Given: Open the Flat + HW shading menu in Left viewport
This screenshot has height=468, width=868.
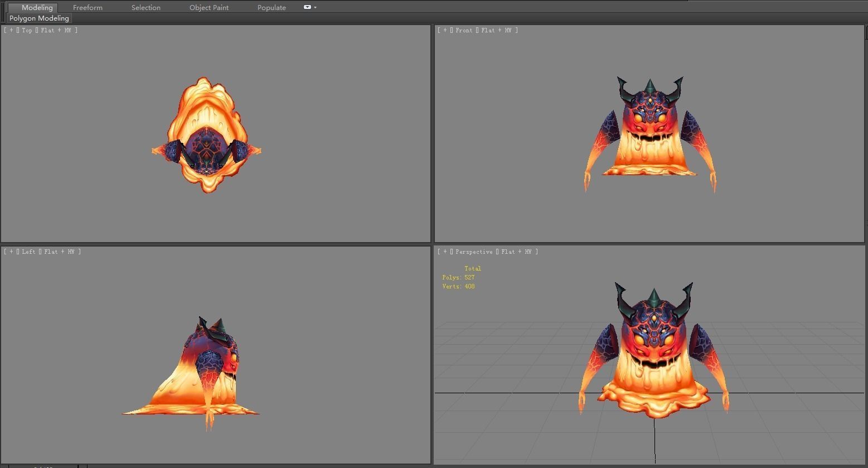Looking at the screenshot, I should click(59, 252).
